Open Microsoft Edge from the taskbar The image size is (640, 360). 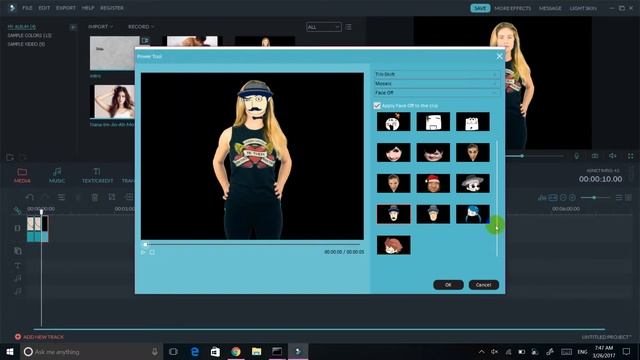(x=195, y=351)
